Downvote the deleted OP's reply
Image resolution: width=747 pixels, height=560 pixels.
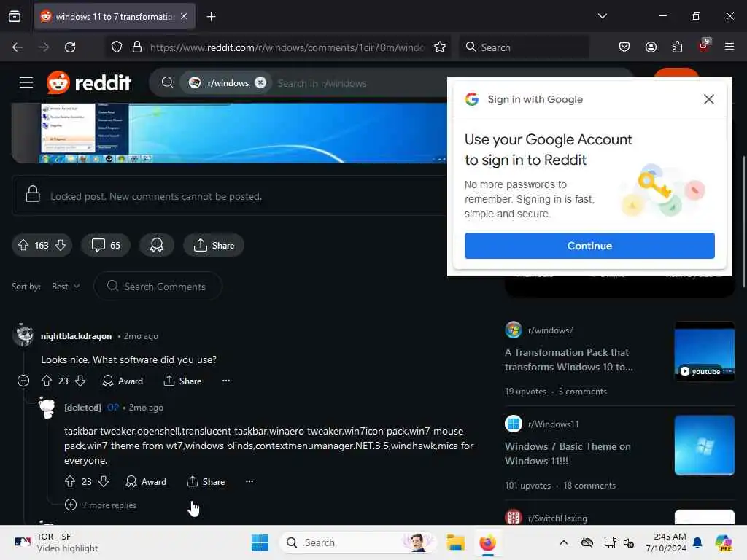point(104,481)
